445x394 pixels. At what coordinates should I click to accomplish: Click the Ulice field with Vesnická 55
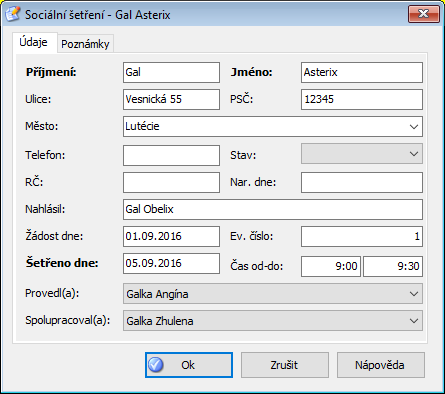tap(171, 99)
